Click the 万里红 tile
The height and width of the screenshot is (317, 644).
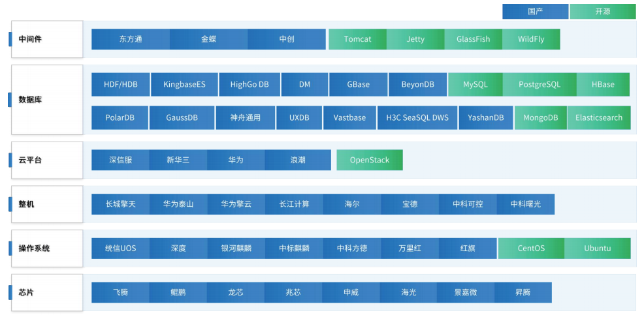410,248
